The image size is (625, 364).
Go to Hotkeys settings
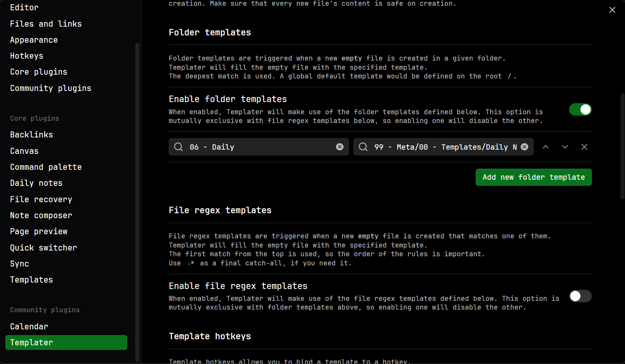27,56
